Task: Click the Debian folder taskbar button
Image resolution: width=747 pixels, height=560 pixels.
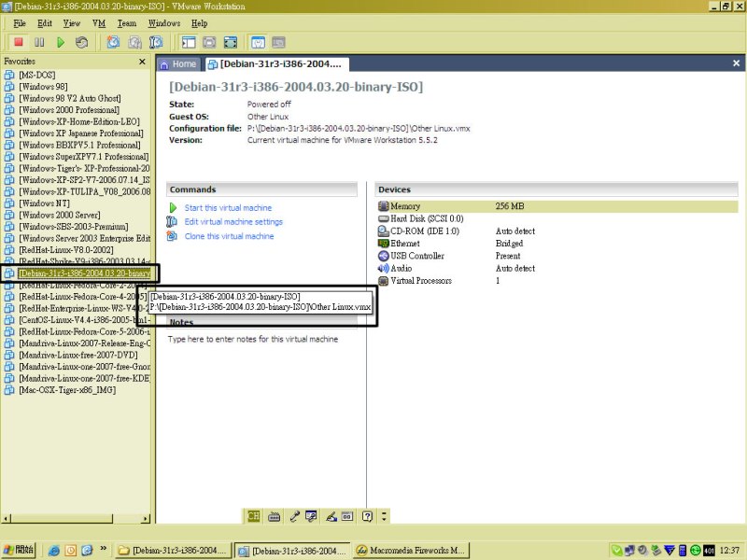Action: pyautogui.click(x=174, y=551)
